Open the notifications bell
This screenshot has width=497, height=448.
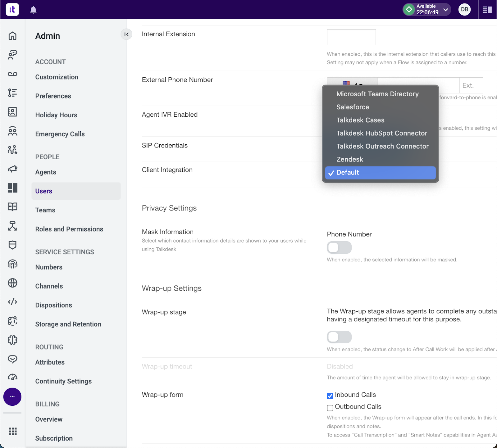pyautogui.click(x=33, y=10)
